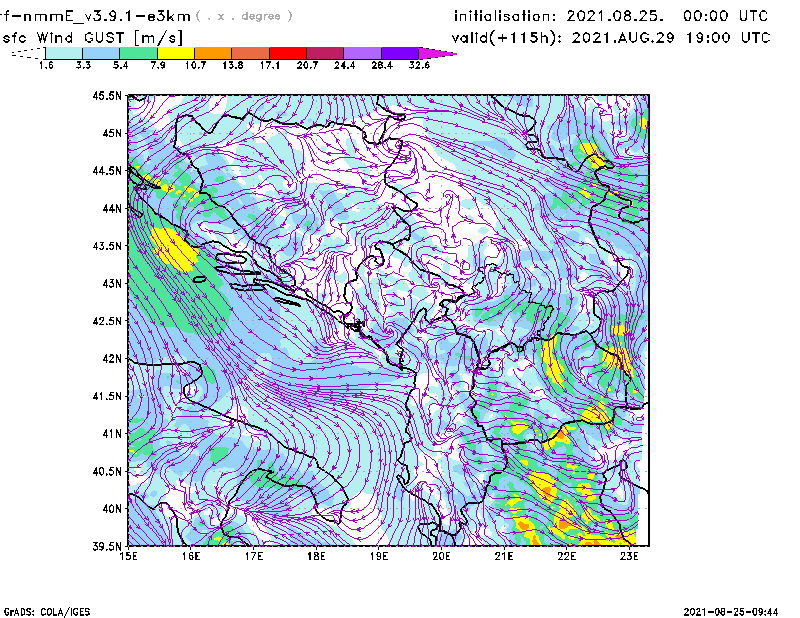The image size is (800, 618).
Task: Click the 'initialisation: 2021.08.25. 00:00 UTC' line
Action: 611,16
